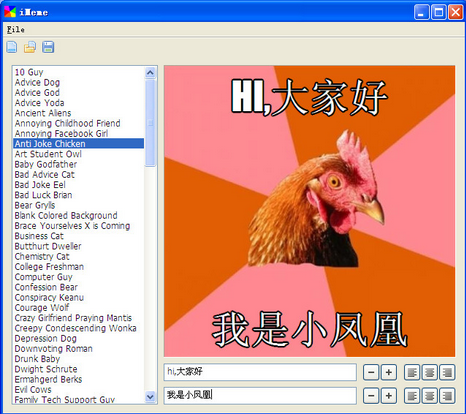Align bottom text right
The height and width of the screenshot is (414, 466).
click(x=447, y=396)
